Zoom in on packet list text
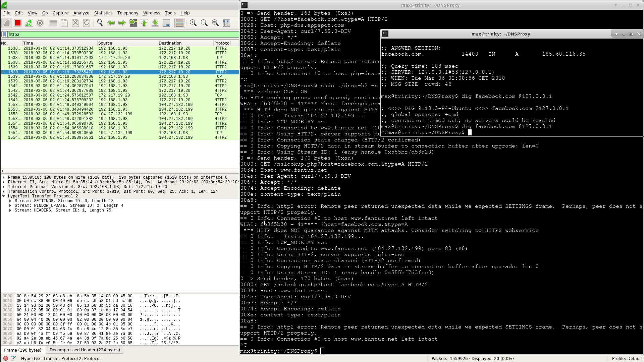The width and height of the screenshot is (644, 362). click(x=193, y=23)
